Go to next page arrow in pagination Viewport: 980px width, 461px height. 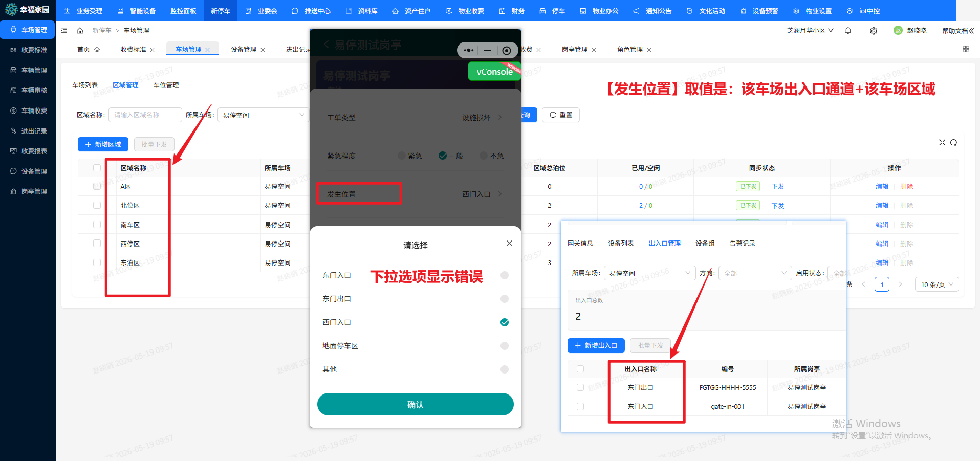click(900, 284)
